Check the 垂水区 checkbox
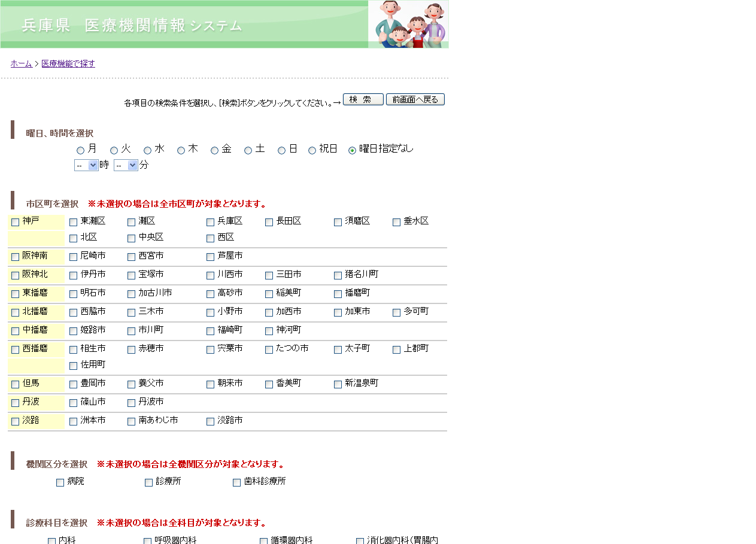The width and height of the screenshot is (756, 544). tap(397, 223)
